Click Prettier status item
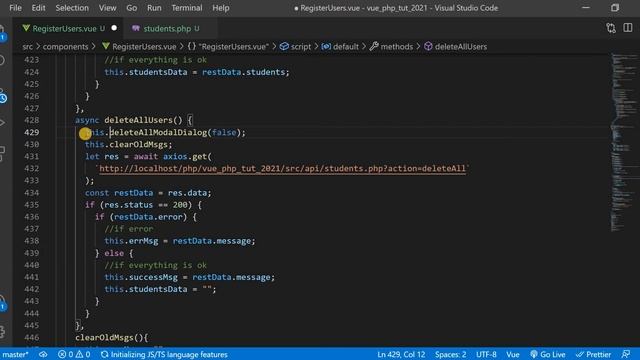 [x=593, y=354]
